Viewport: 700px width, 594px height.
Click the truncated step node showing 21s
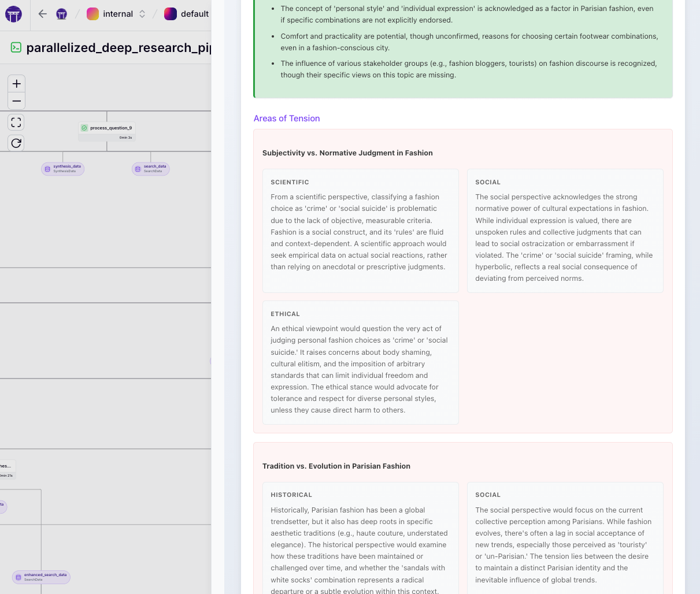click(x=7, y=469)
